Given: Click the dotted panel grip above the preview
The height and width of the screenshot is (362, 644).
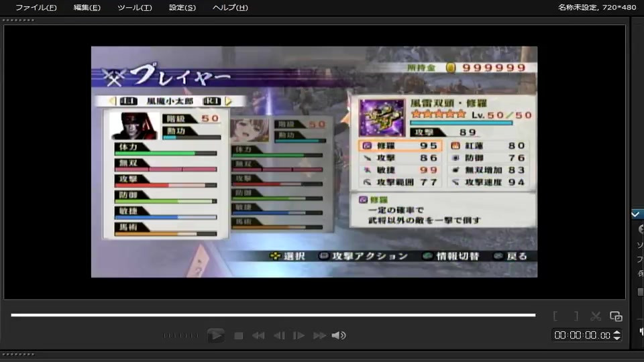Looking at the screenshot, I should pos(18,20).
